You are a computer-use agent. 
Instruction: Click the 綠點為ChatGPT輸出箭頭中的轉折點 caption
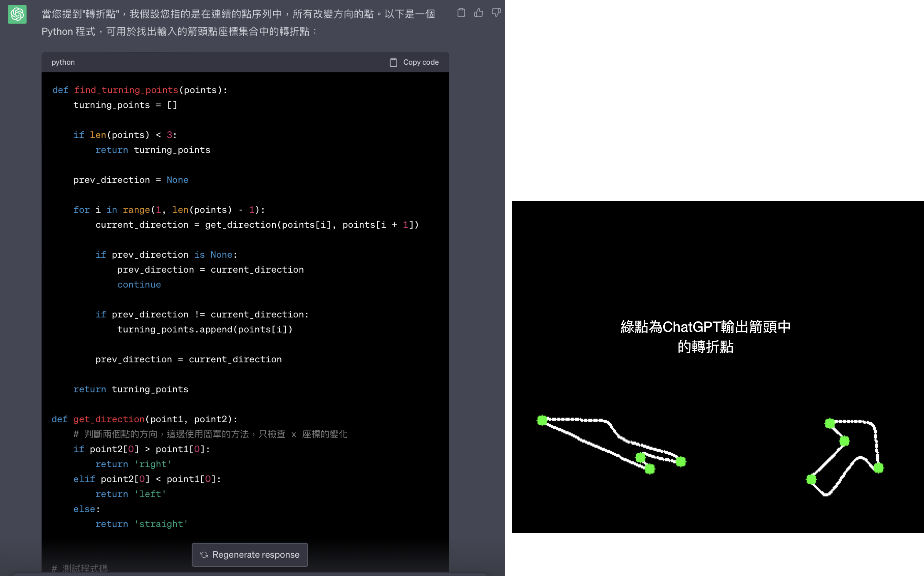705,337
